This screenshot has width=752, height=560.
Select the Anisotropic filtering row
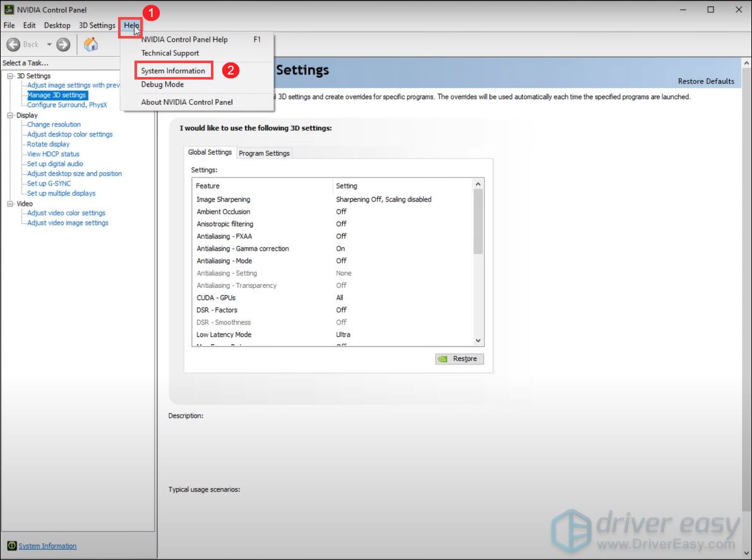333,224
